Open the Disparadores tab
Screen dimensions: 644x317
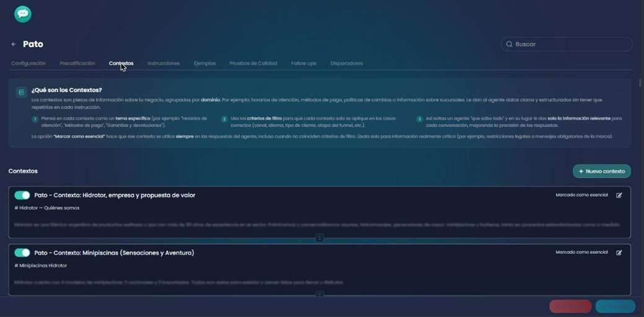(346, 63)
